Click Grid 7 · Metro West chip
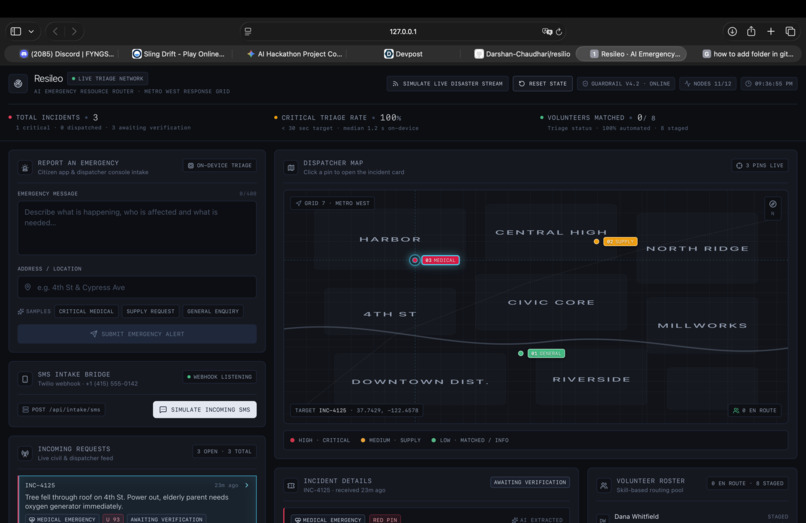This screenshot has width=806, height=523. click(333, 203)
